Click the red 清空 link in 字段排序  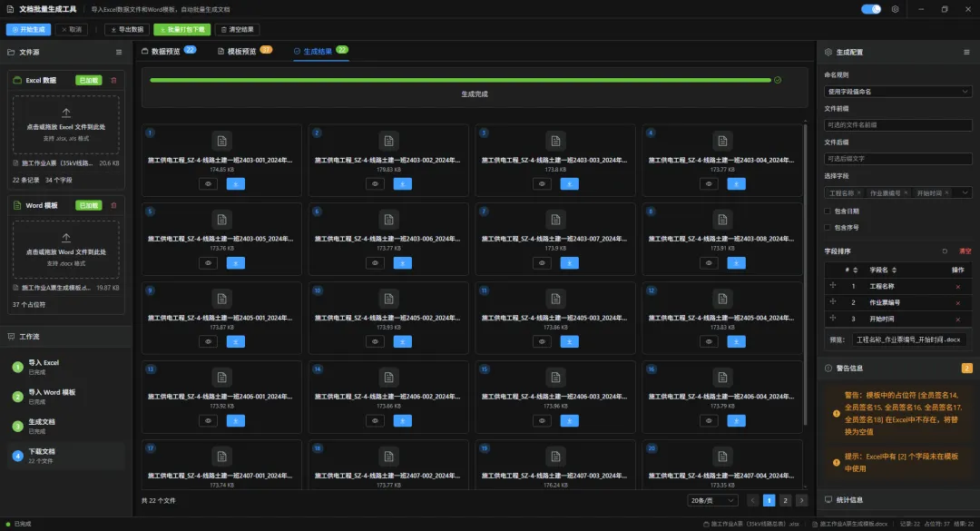point(965,251)
